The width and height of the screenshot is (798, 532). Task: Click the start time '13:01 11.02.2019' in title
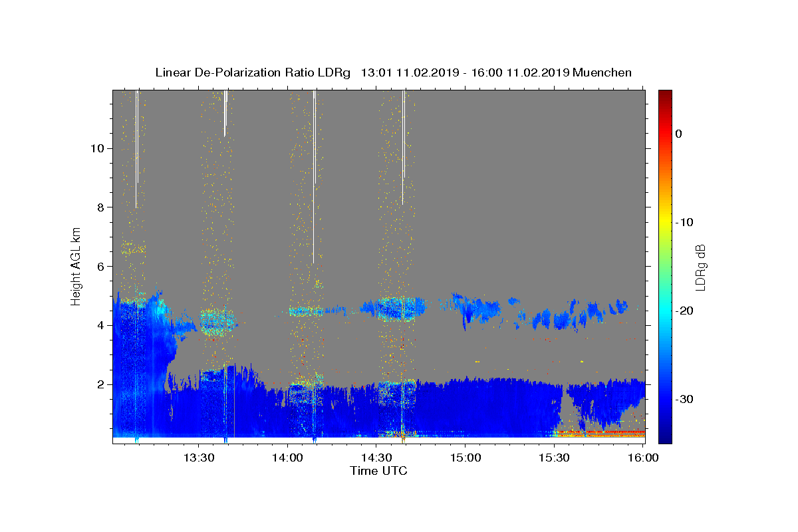[x=409, y=72]
